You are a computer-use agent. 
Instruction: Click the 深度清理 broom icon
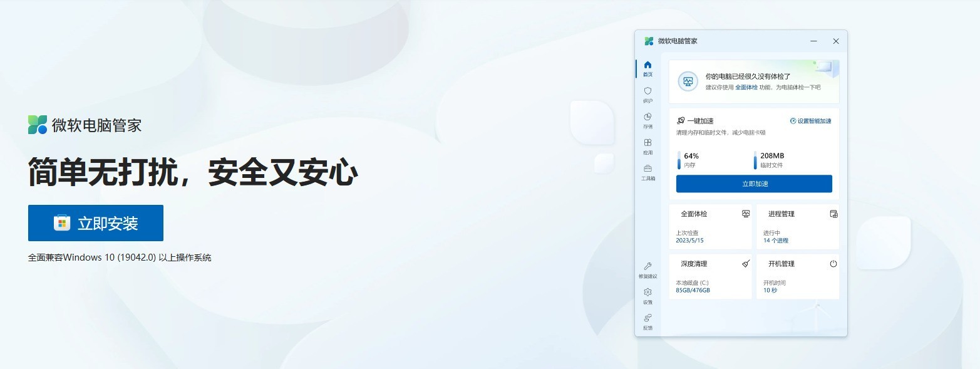point(746,264)
